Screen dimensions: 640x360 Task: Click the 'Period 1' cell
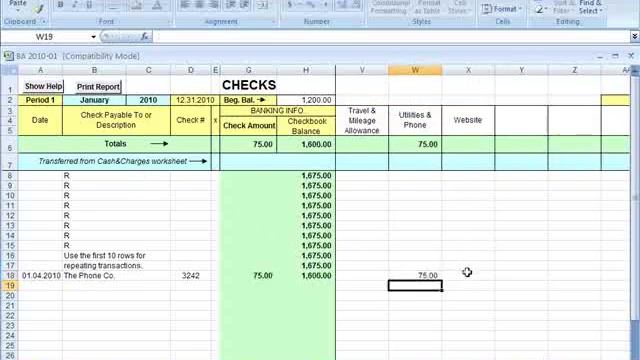click(x=40, y=100)
